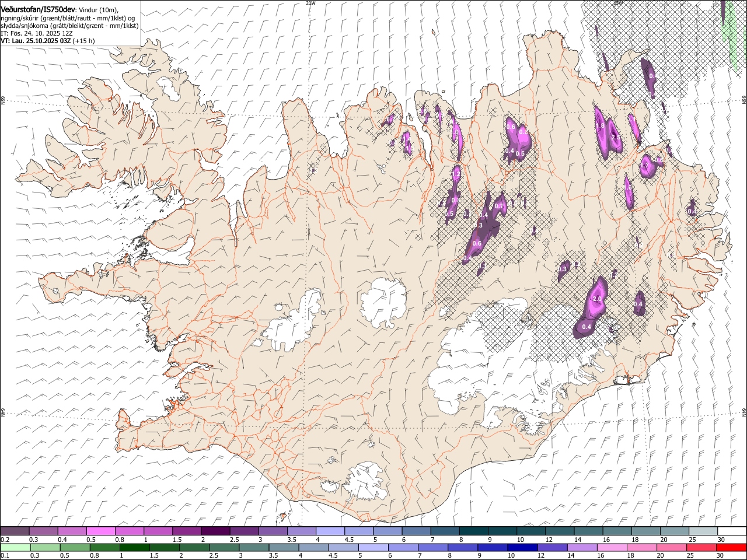Click the Veðurstofan/IS750dev title text
Viewport: 747px width, 560px height.
click(38, 9)
